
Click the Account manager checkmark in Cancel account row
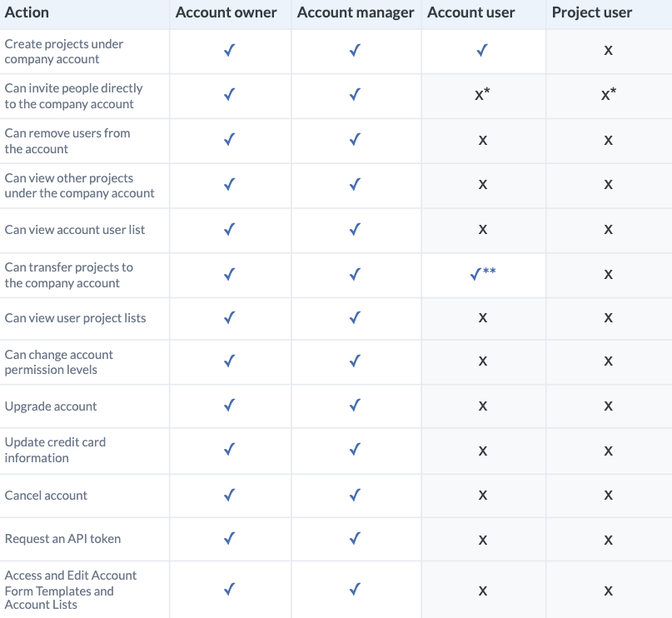(x=355, y=495)
